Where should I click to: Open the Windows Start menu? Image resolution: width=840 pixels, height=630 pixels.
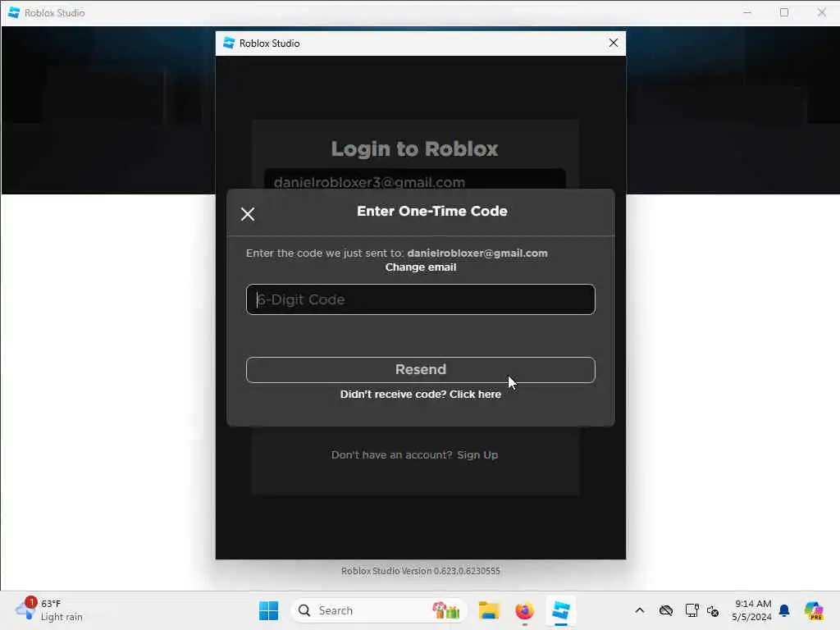[268, 610]
